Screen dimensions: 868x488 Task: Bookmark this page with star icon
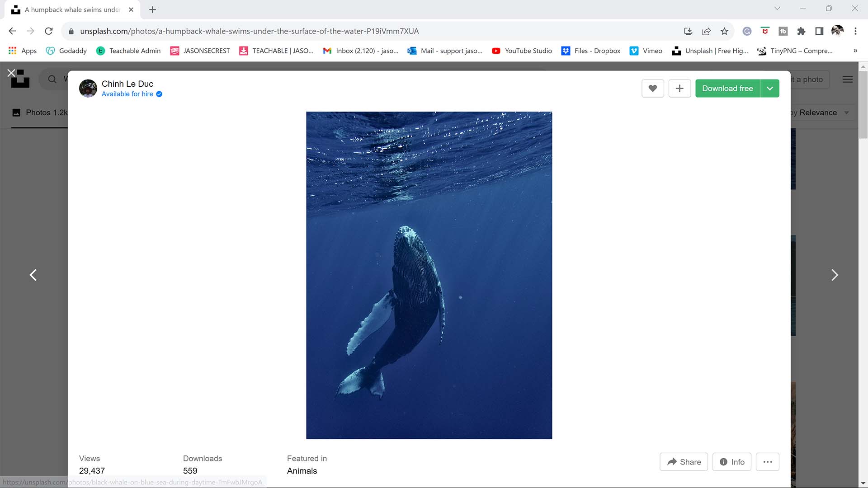tap(725, 31)
